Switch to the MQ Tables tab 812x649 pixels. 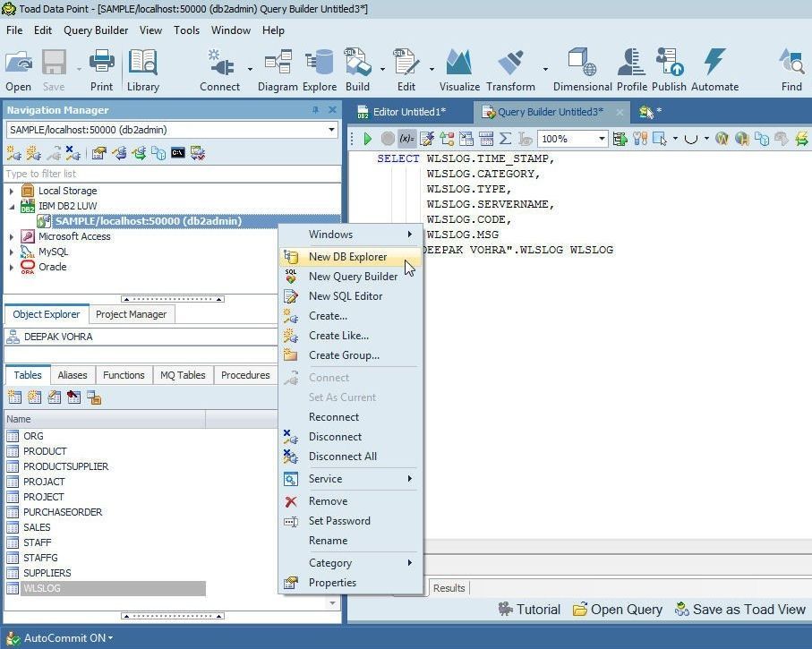[x=183, y=375]
